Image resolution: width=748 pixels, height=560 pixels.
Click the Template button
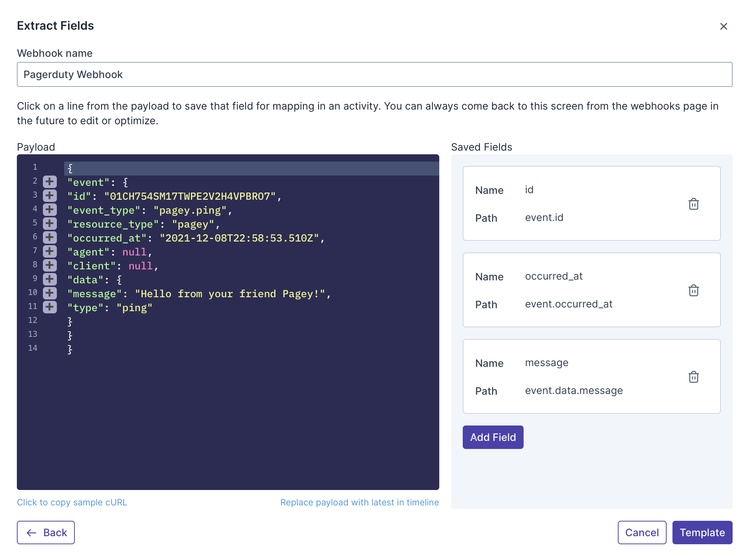tap(702, 533)
